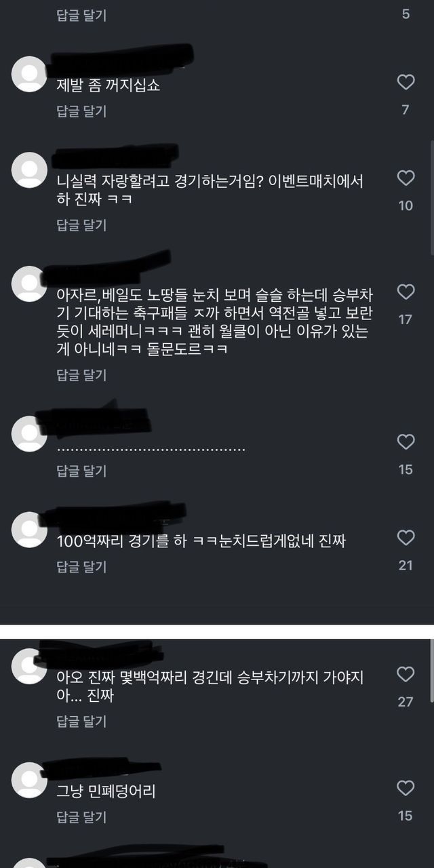Image resolution: width=434 pixels, height=868 pixels.
Task: Heart the "100억짜리 경기를" comment
Action: [x=406, y=538]
